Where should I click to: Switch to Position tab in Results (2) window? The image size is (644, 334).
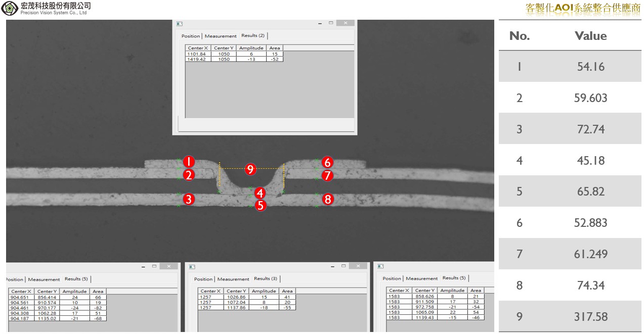point(191,36)
